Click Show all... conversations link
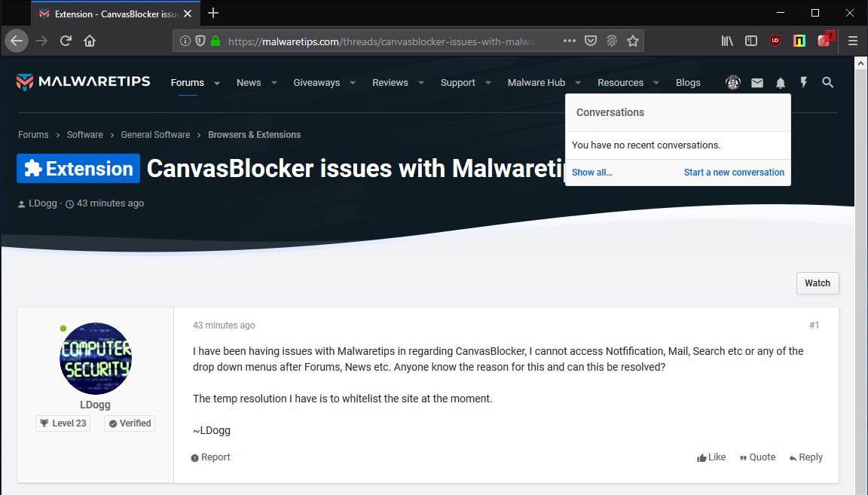 coord(591,173)
